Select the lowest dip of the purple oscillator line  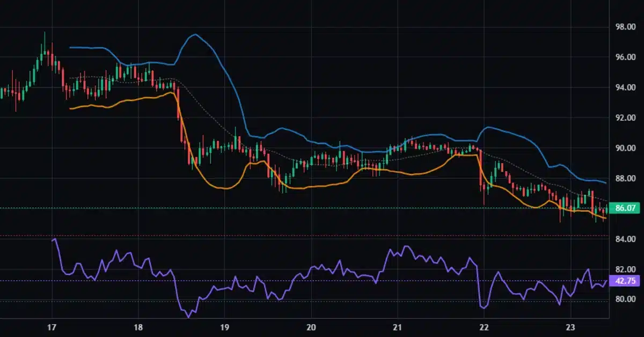pyautogui.click(x=188, y=317)
